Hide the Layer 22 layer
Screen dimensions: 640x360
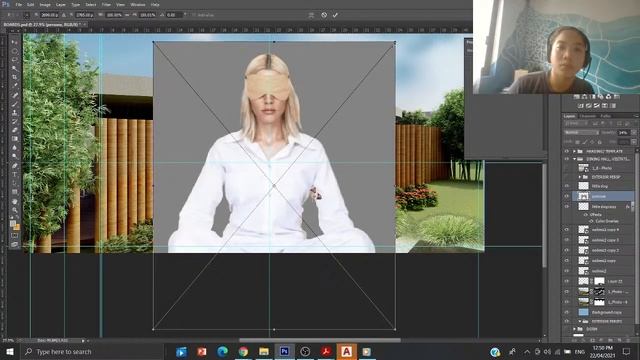pos(567,281)
